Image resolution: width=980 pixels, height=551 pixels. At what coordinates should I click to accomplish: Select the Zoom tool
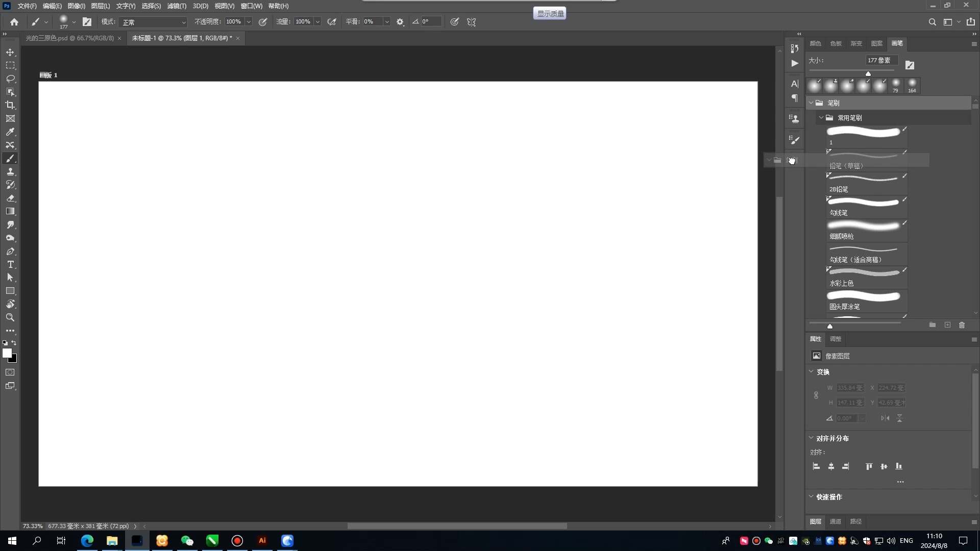click(x=10, y=317)
